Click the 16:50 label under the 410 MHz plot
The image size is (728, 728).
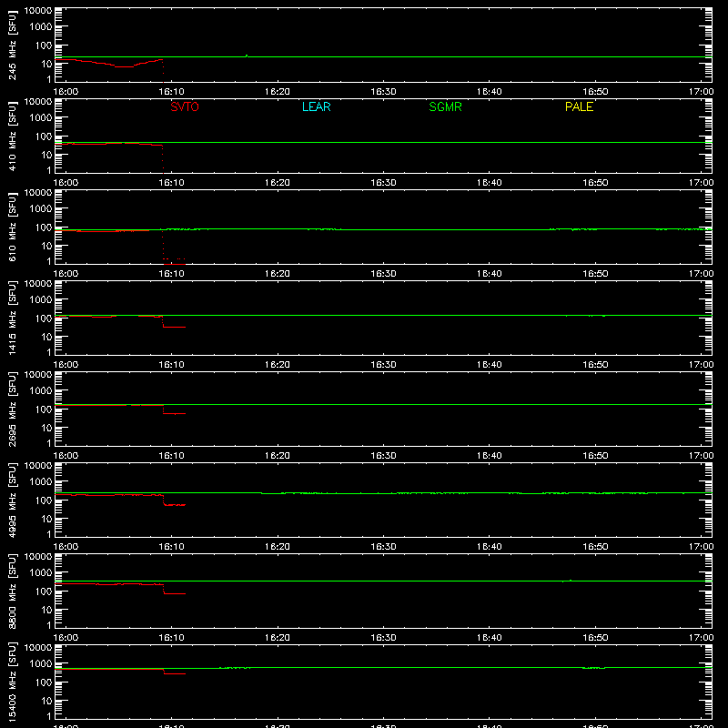click(x=595, y=183)
